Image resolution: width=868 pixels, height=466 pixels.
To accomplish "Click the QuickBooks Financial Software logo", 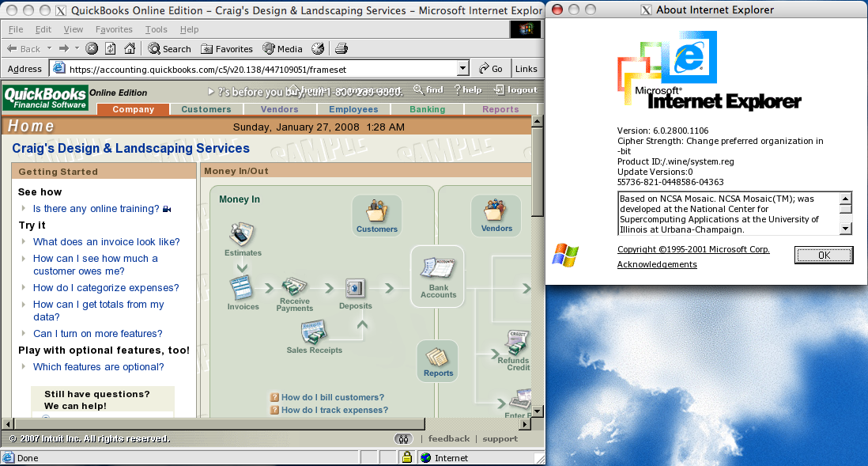I will pyautogui.click(x=45, y=97).
